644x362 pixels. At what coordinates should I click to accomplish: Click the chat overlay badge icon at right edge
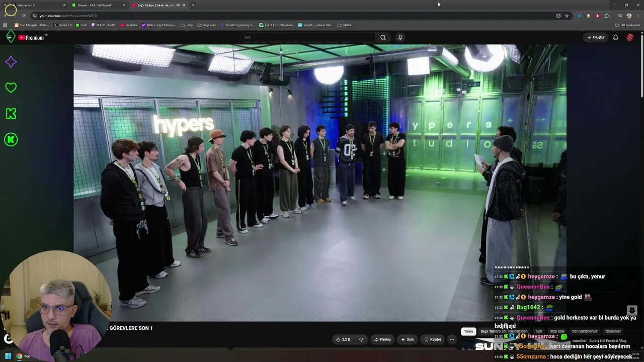[x=632, y=310]
